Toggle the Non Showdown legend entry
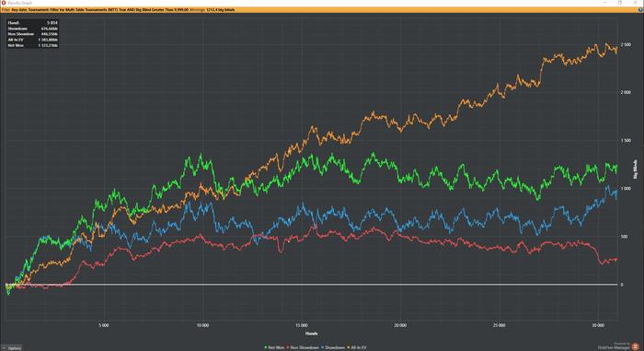 click(303, 347)
